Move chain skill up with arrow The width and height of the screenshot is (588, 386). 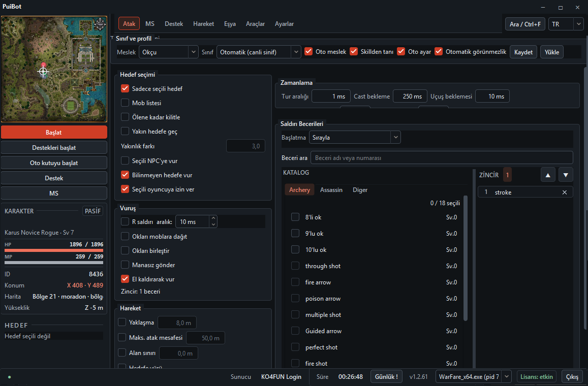coord(548,175)
